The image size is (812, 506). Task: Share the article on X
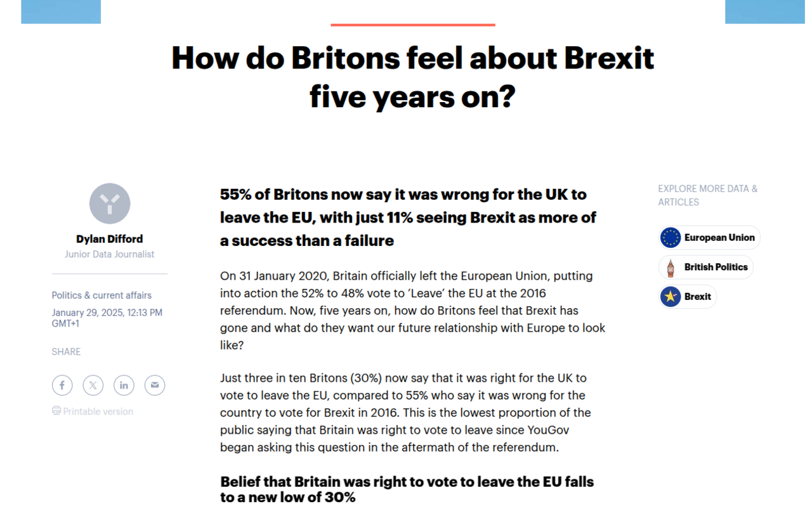pos(93,385)
